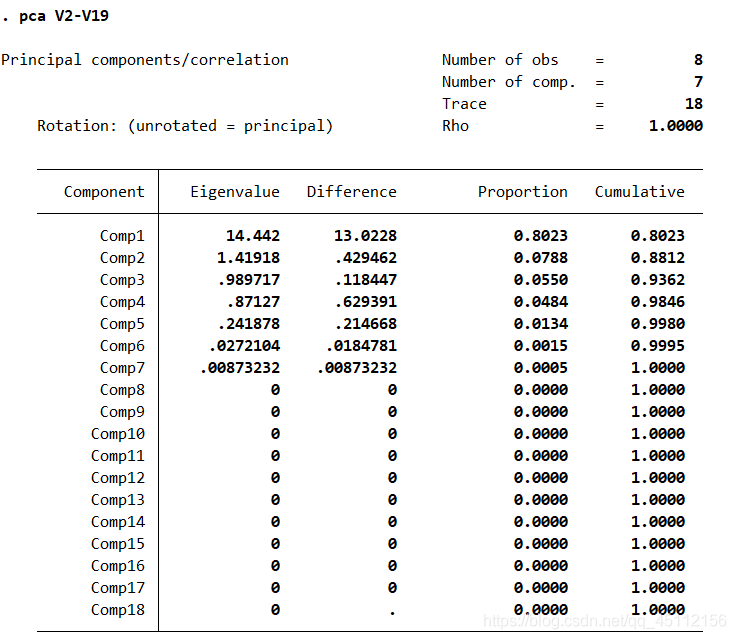Click difference value .214668

click(366, 324)
